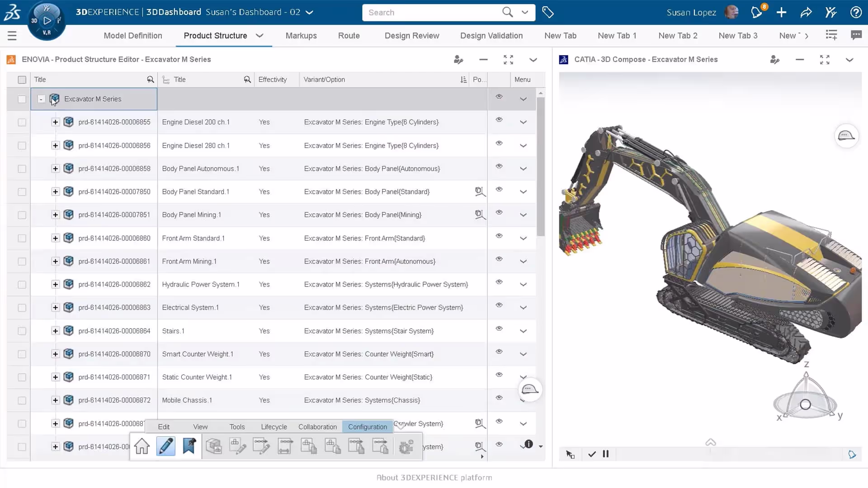Viewport: 868px width, 488px height.
Task: Click the info icon in the last table row
Action: click(x=528, y=444)
